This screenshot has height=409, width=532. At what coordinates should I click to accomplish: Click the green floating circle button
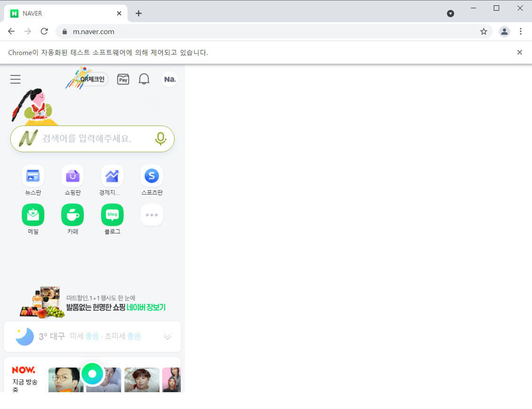coord(92,374)
